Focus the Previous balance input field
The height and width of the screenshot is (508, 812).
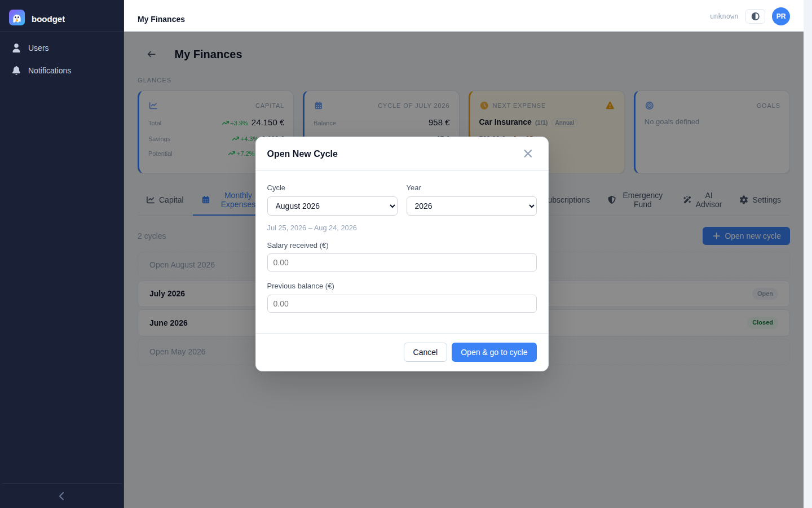coord(402,304)
